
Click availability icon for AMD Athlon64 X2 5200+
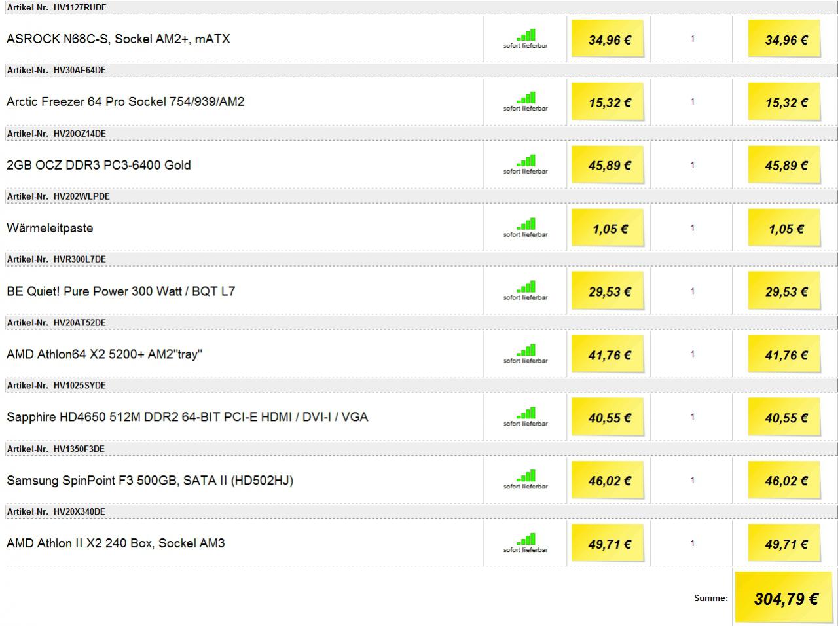526,350
